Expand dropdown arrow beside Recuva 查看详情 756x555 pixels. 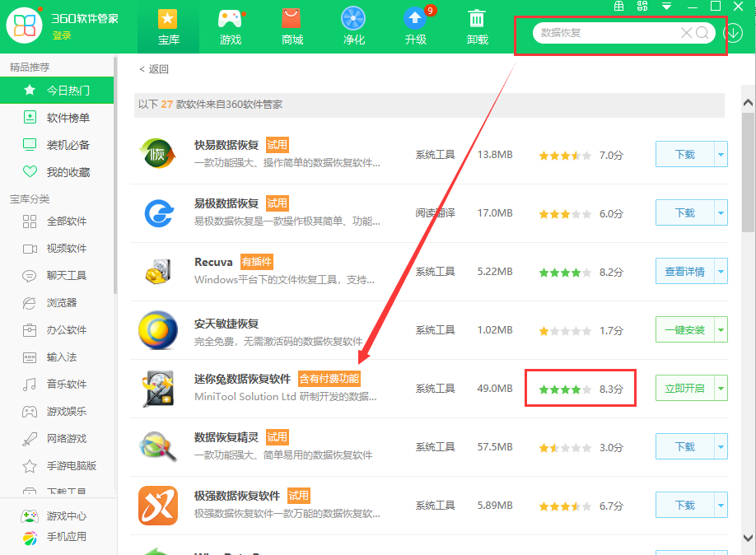(721, 272)
